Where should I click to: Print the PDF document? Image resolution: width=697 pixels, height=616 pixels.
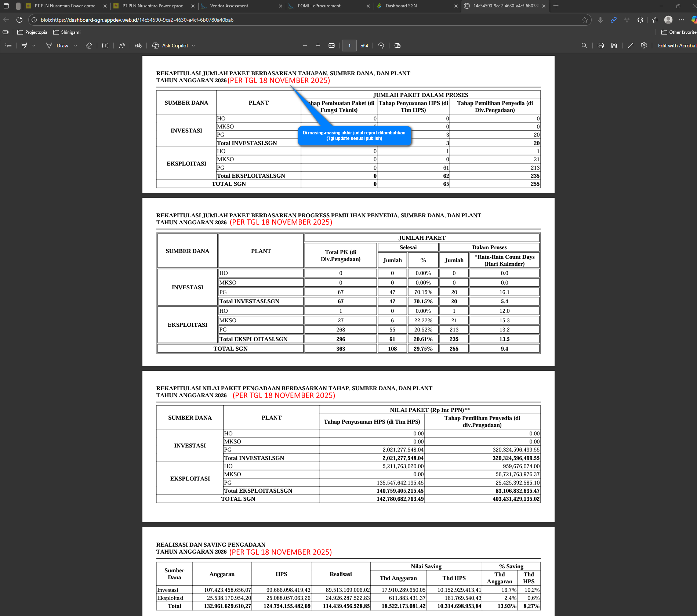pyautogui.click(x=600, y=46)
